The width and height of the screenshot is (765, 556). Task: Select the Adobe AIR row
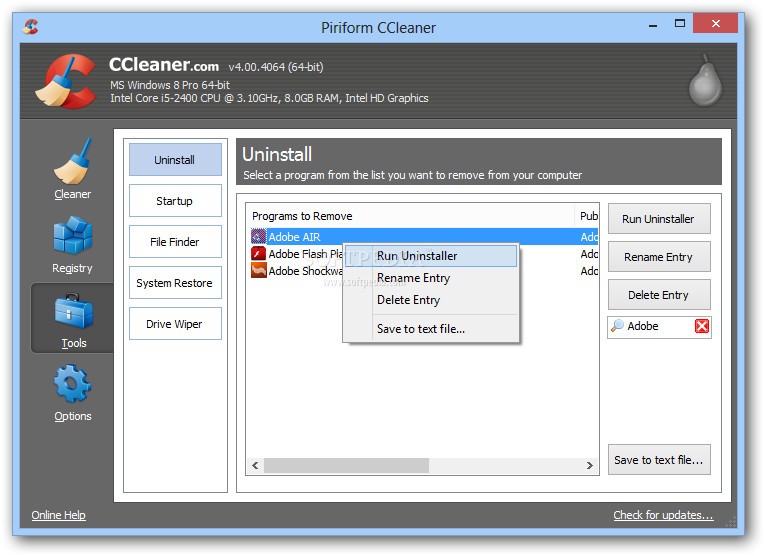click(423, 237)
